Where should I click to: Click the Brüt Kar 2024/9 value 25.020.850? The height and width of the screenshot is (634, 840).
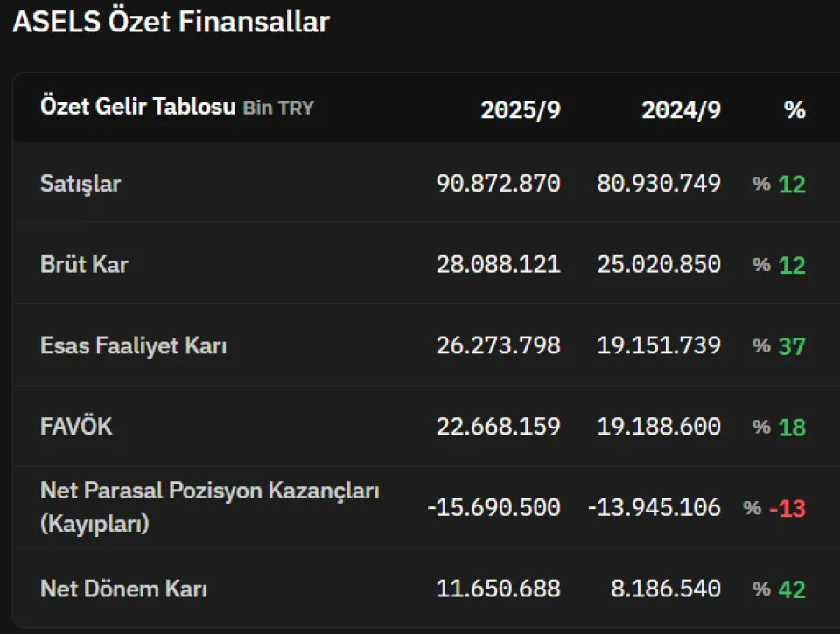659,264
